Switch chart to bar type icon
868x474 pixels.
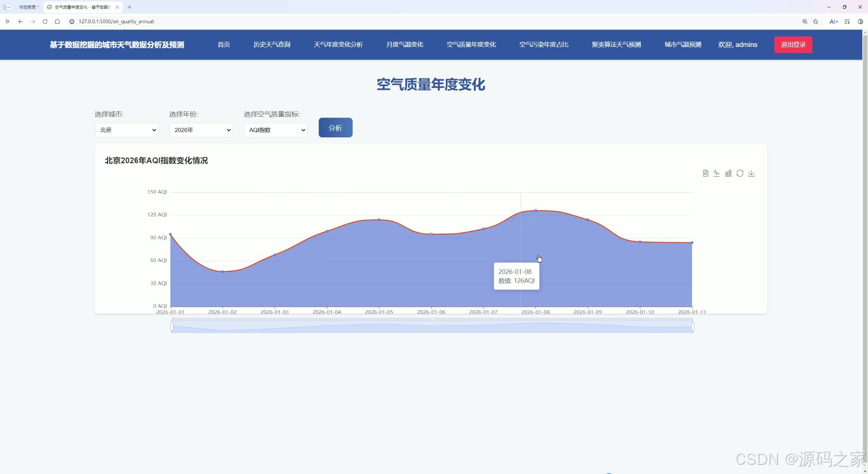click(x=728, y=173)
